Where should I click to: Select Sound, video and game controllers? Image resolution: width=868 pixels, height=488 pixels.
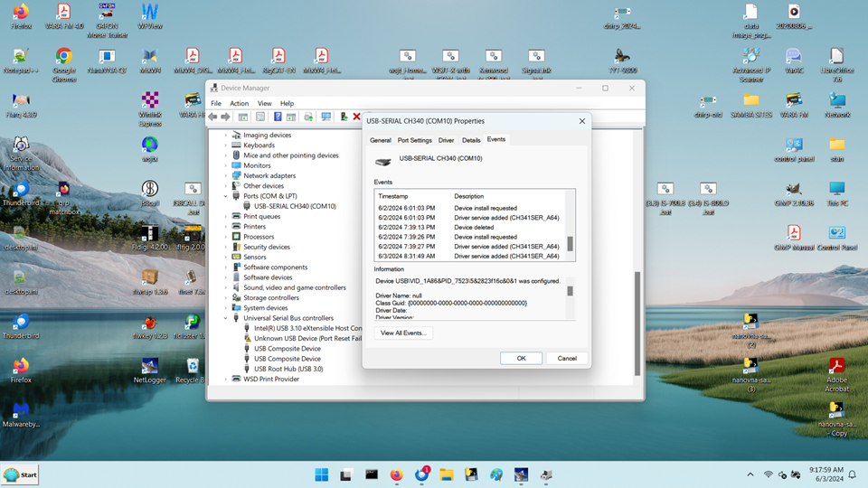[295, 287]
